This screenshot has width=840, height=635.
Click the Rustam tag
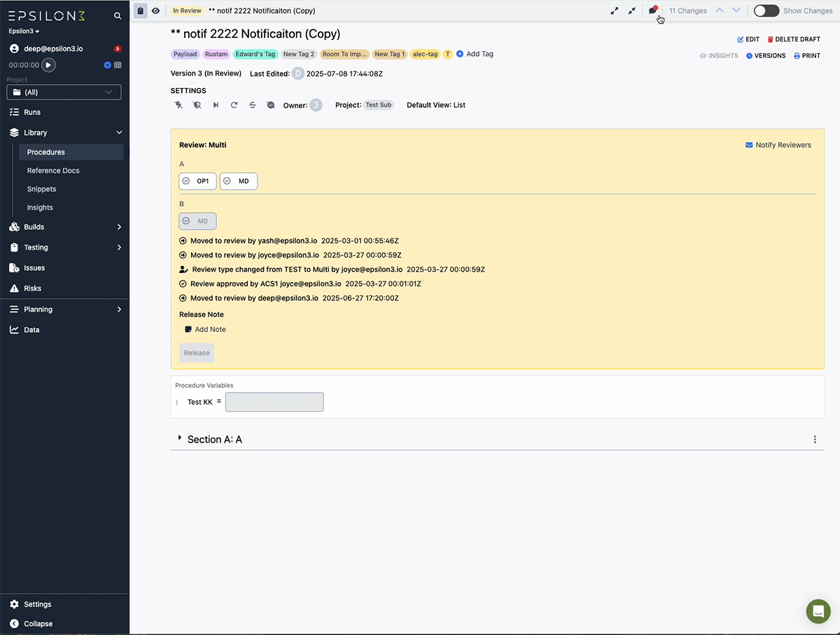pos(216,54)
